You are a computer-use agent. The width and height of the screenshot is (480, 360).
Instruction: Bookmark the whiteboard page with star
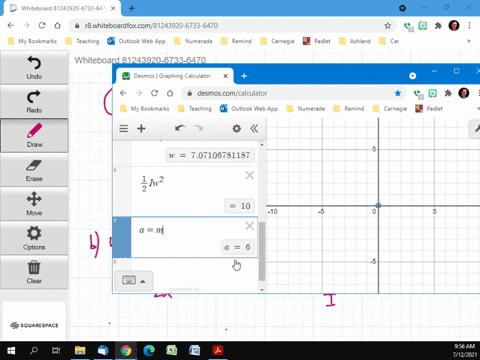[x=387, y=26]
